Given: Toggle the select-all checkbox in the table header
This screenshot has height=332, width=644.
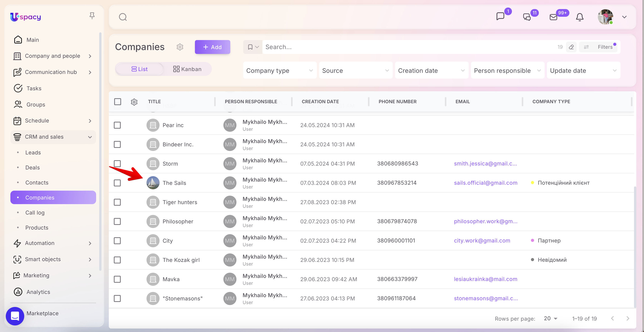Looking at the screenshot, I should click(x=117, y=102).
